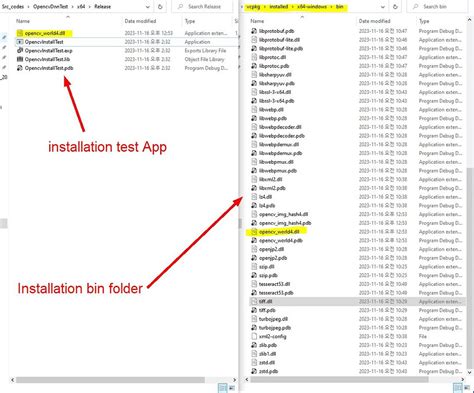Select the libssl-3-x64.dll file name
The height and width of the screenshot is (393, 474).
(x=275, y=92)
